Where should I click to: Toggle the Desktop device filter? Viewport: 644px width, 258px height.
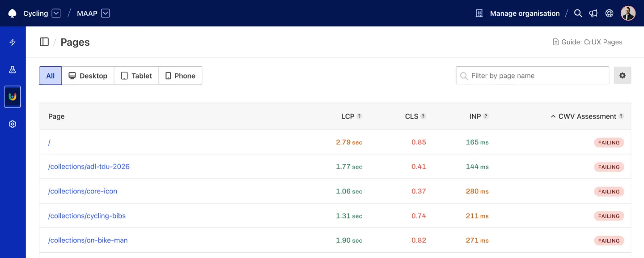[88, 75]
